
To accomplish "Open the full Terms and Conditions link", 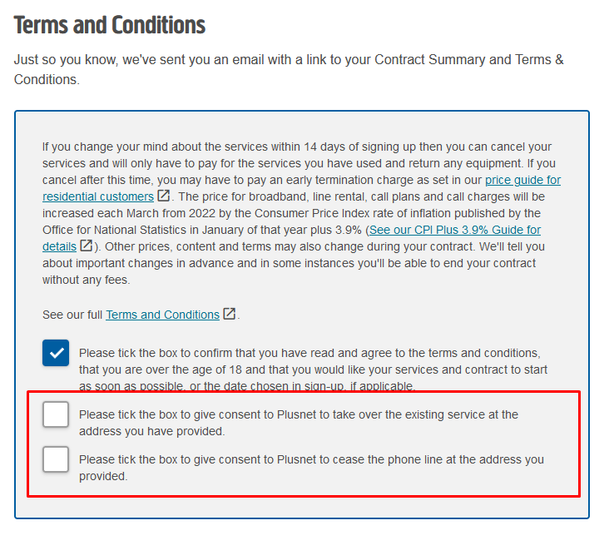I will 162,314.
